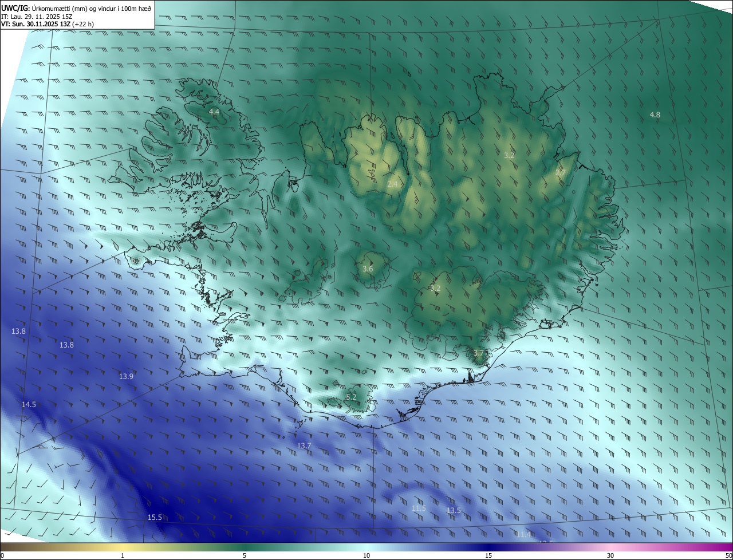
Task: Click the 0 tick label on color scale
Action: (x=2, y=555)
